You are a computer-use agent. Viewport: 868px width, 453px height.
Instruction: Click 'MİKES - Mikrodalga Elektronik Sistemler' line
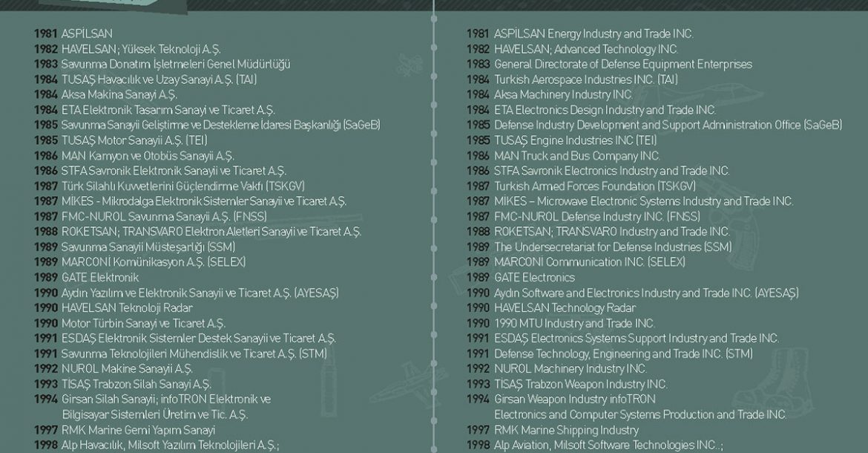tap(204, 201)
